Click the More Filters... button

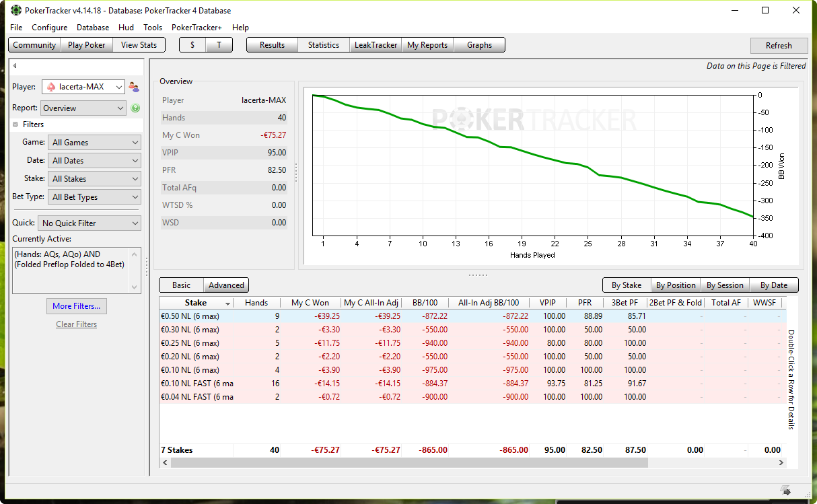coord(76,306)
